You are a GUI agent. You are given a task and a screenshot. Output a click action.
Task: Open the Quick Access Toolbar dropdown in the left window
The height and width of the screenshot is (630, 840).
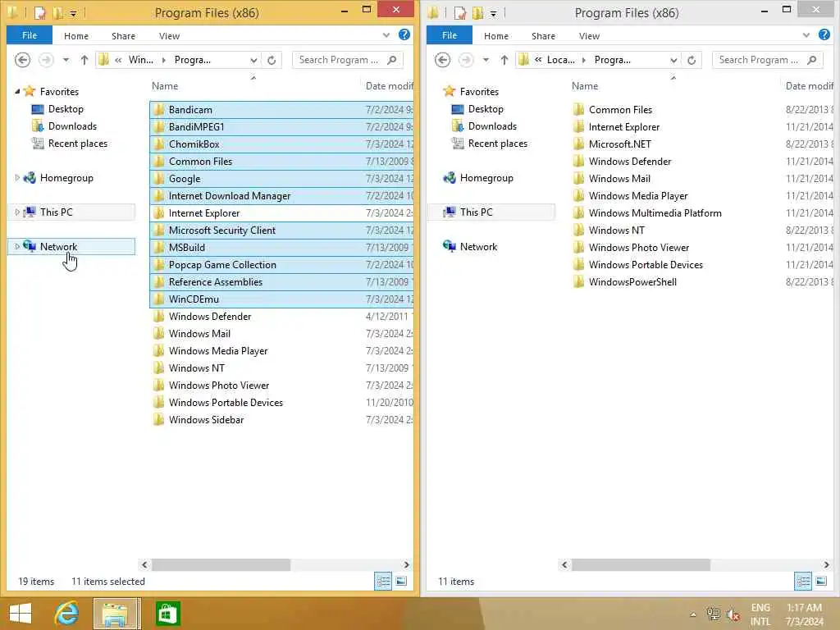[73, 13]
